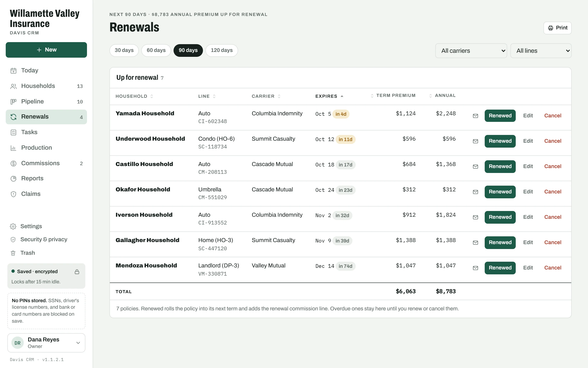Image resolution: width=588 pixels, height=368 pixels.
Task: Open the All lines dropdown
Action: coord(541,51)
